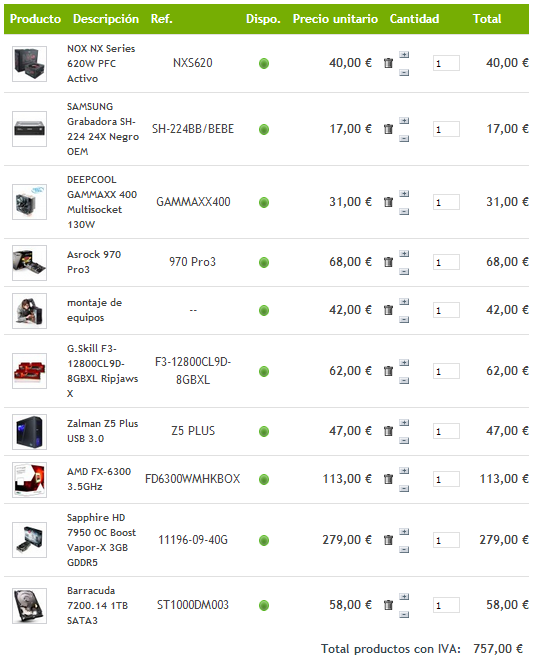View the Sapphire HD 7950 product thumbnail
The image size is (536, 662).
point(30,540)
